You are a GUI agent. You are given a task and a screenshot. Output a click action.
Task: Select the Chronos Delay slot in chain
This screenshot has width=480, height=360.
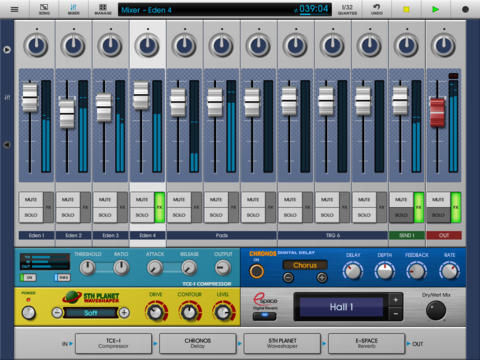[x=198, y=343]
